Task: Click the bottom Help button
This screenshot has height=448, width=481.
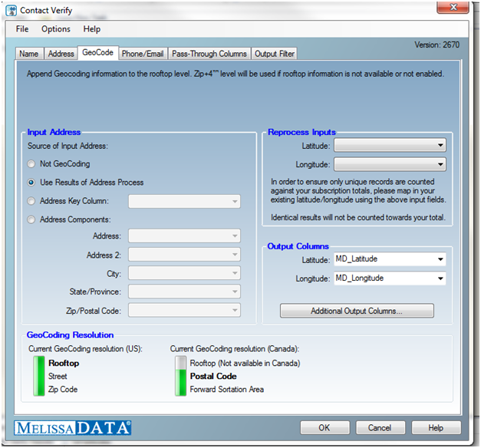Action: 436,427
